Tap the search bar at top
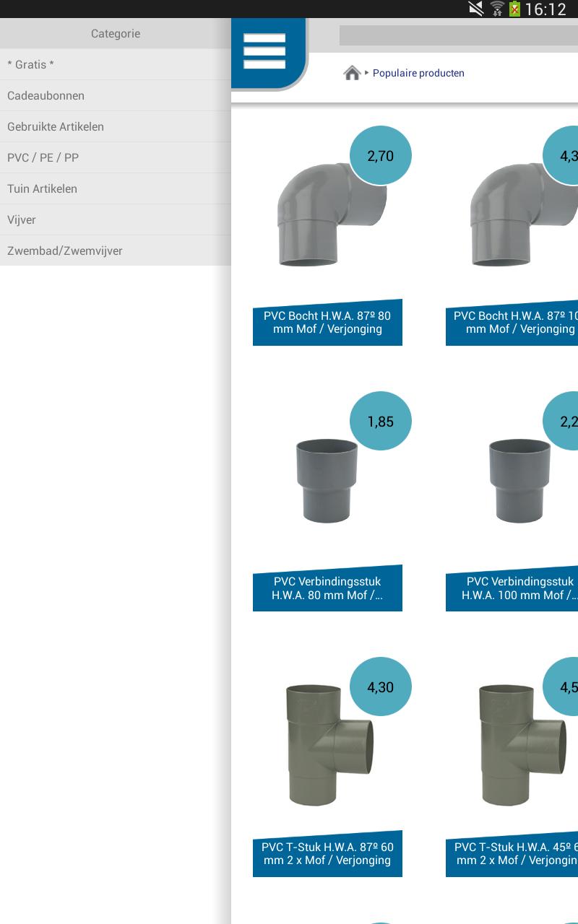 click(x=458, y=35)
